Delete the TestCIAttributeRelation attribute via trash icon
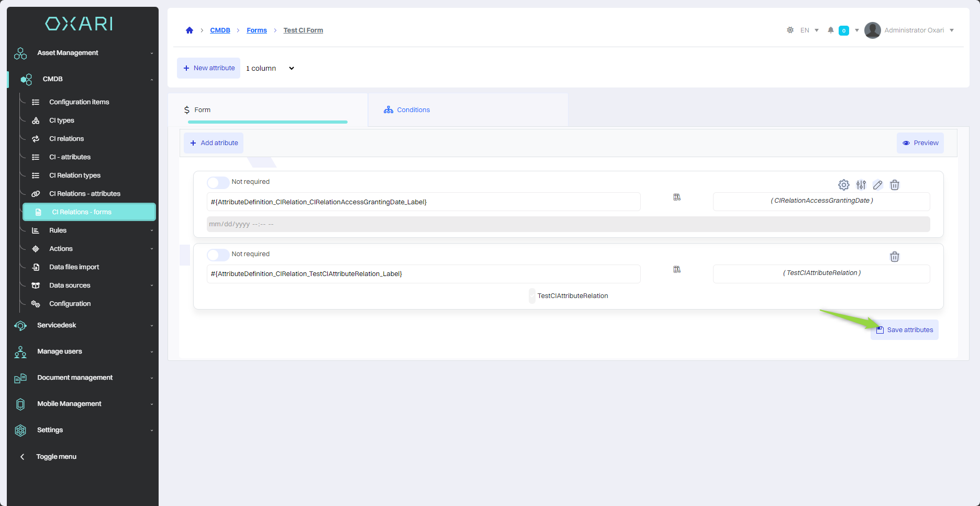The width and height of the screenshot is (980, 506). click(895, 257)
